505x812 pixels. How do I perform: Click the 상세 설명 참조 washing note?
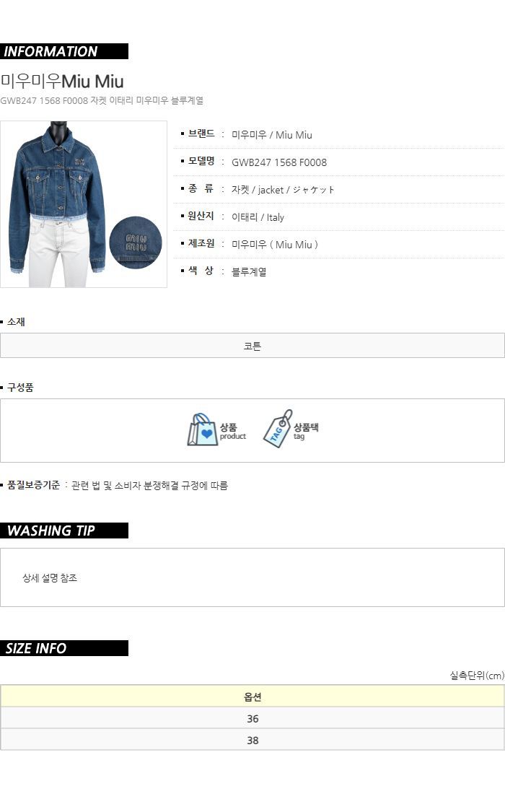50,577
